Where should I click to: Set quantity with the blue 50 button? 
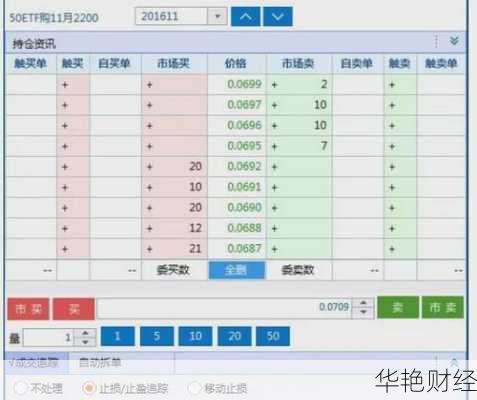(x=273, y=336)
